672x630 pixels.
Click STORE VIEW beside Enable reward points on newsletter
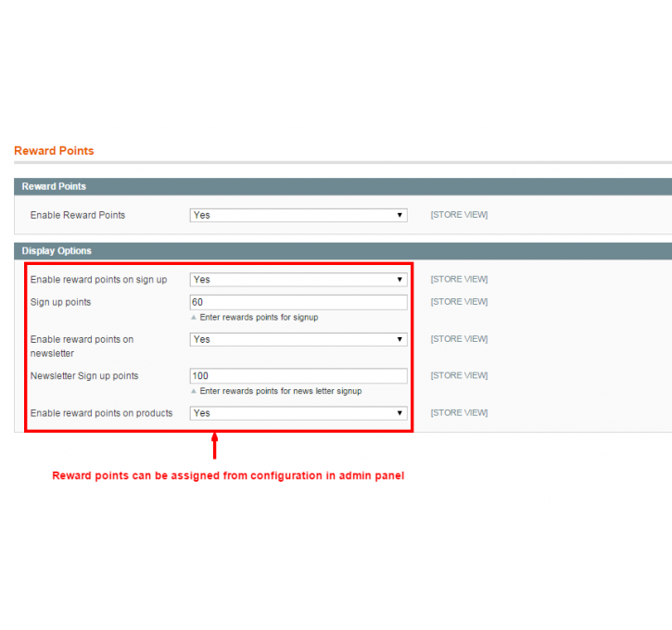459,339
